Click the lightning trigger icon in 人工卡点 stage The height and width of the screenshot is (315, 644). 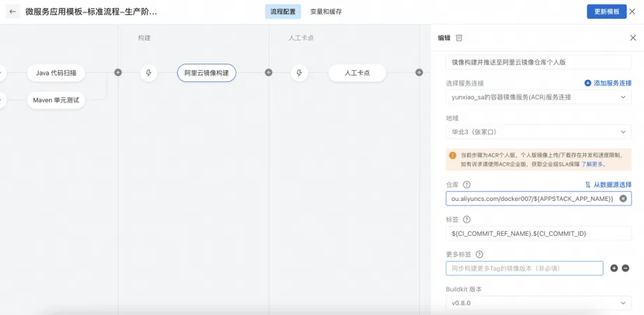tap(300, 73)
